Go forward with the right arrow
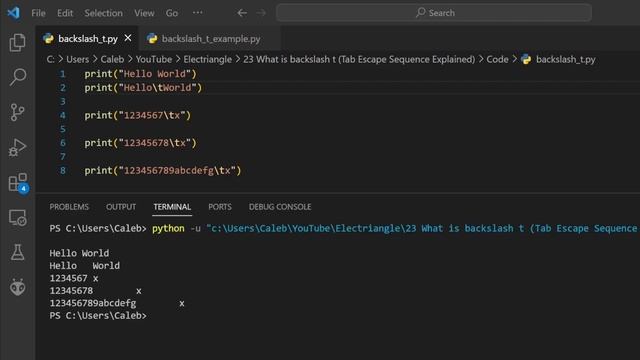 tap(261, 13)
